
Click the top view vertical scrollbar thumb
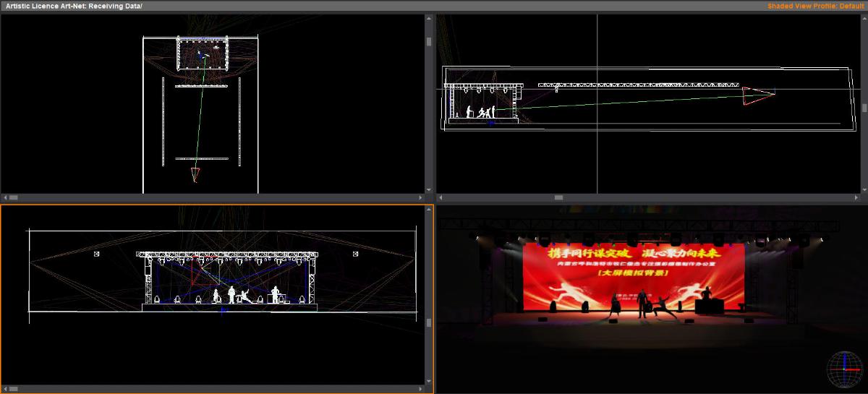pos(429,42)
